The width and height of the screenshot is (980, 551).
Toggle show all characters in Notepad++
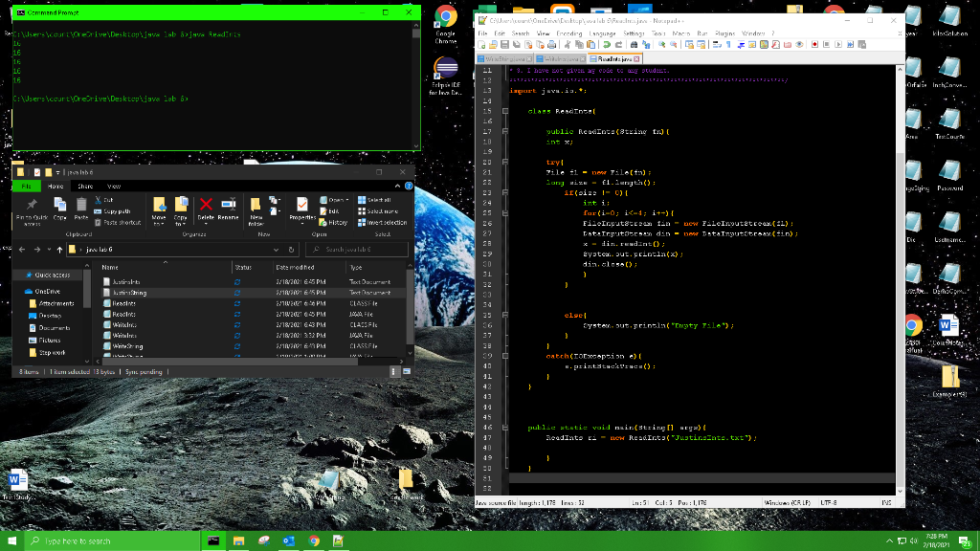729,42
